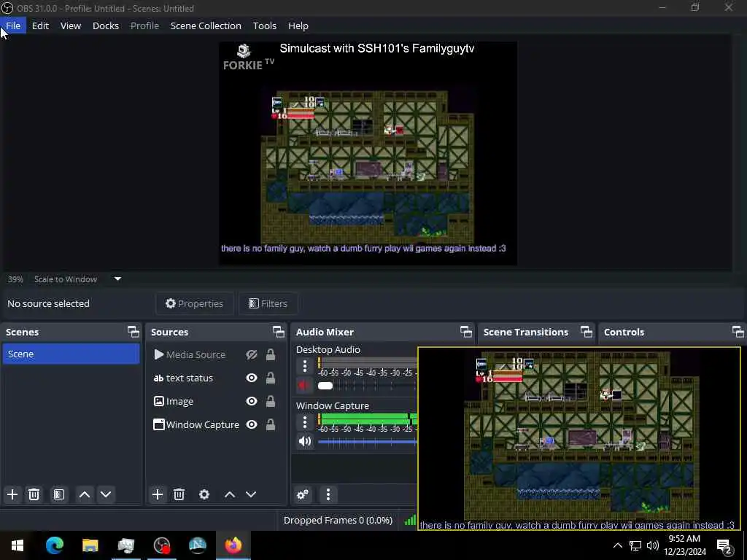Viewport: 747px width, 560px height.
Task: Click the Dropped Frames 0 (0.0%) status
Action: [338, 520]
